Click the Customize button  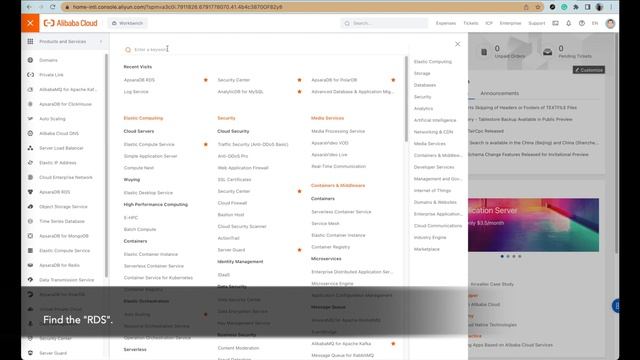click(589, 70)
